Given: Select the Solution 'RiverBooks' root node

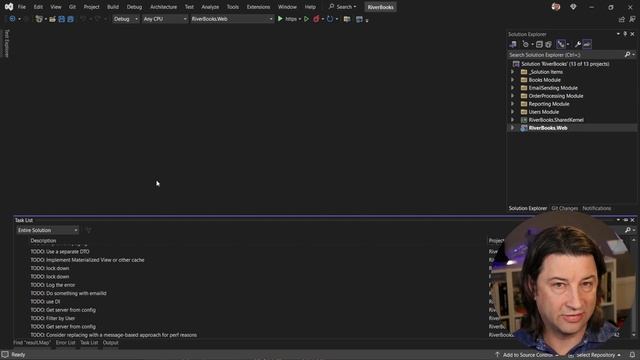Looking at the screenshot, I should click(565, 64).
